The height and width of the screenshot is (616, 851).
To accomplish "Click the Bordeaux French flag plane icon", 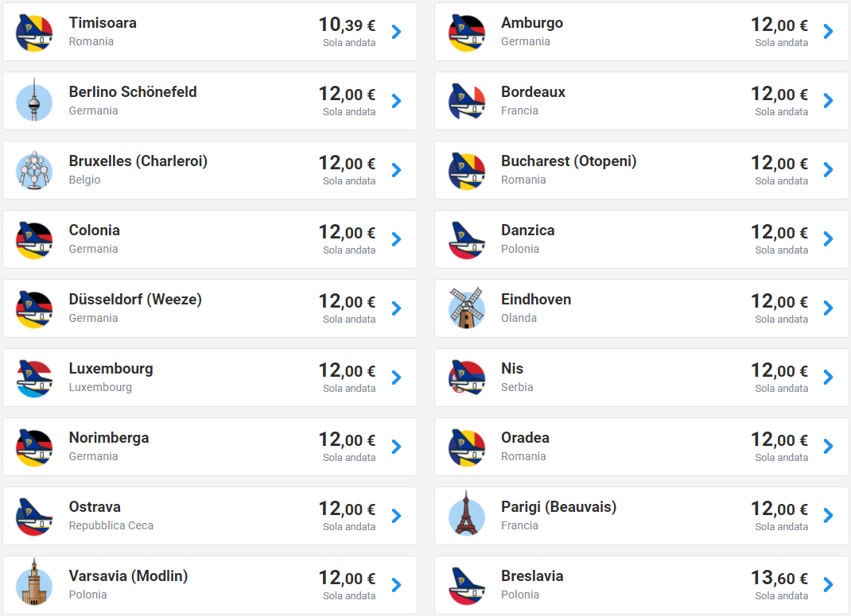I will pyautogui.click(x=467, y=102).
